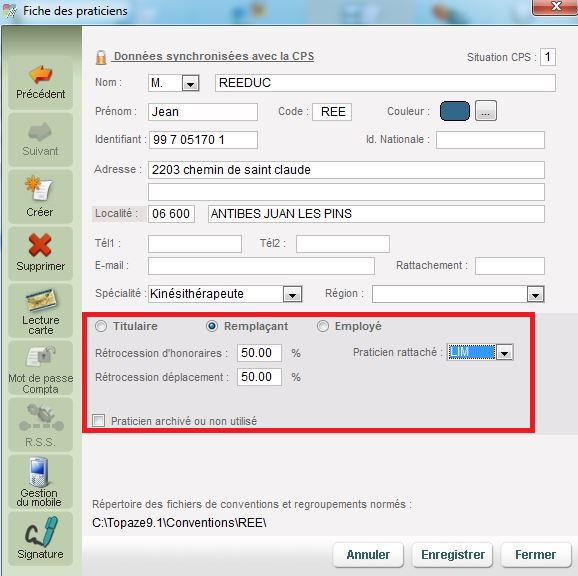This screenshot has width=578, height=576.
Task: Open the Signature tool
Action: (x=41, y=539)
